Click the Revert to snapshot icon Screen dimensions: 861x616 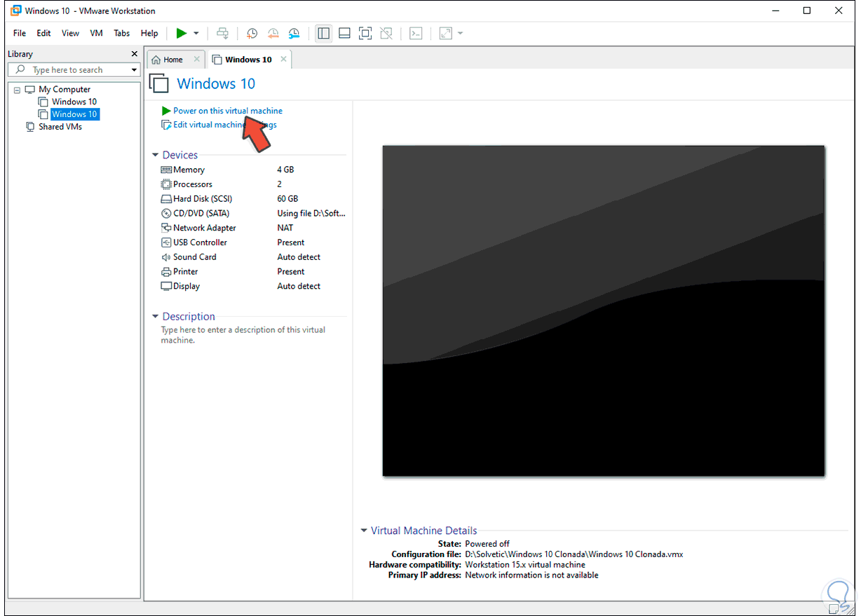click(x=273, y=33)
